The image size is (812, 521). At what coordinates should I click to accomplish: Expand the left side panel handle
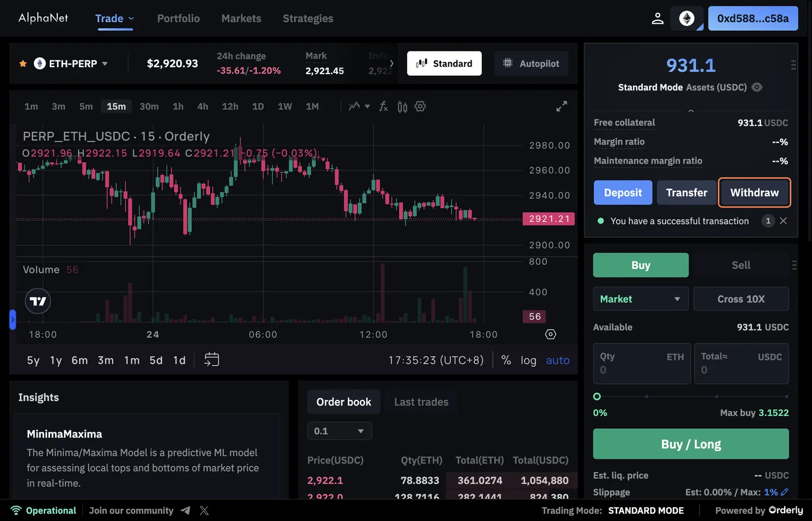[x=13, y=319]
